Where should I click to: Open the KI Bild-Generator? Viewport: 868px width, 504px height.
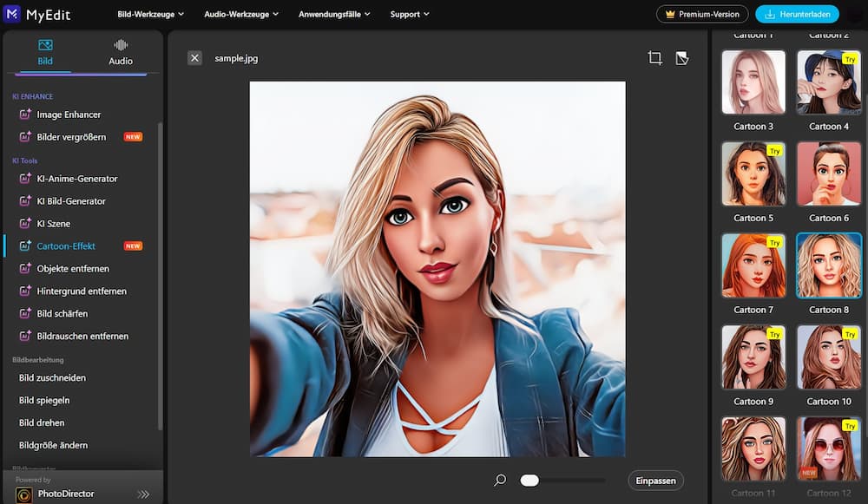point(71,201)
